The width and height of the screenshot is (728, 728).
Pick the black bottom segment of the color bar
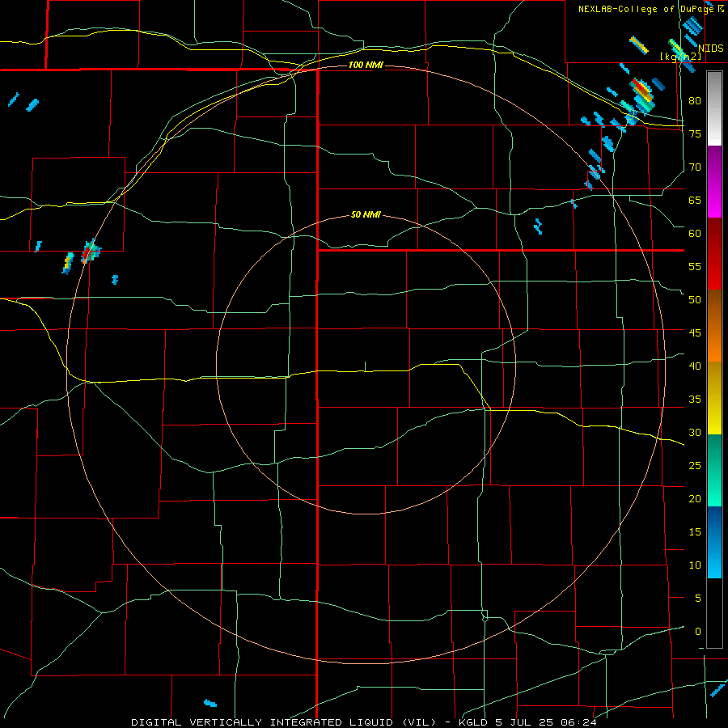[x=714, y=613]
